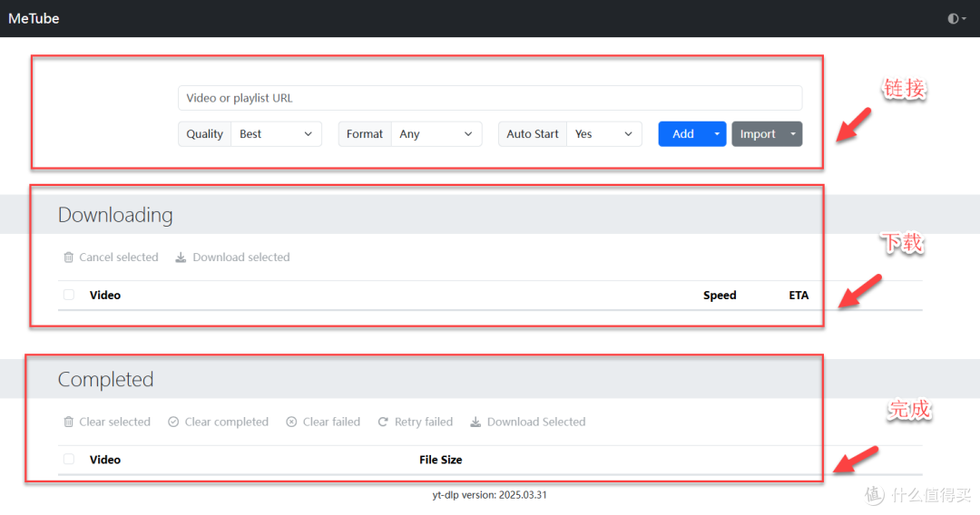Click the MeTube title in navbar
This screenshot has height=515, width=980.
(x=34, y=19)
